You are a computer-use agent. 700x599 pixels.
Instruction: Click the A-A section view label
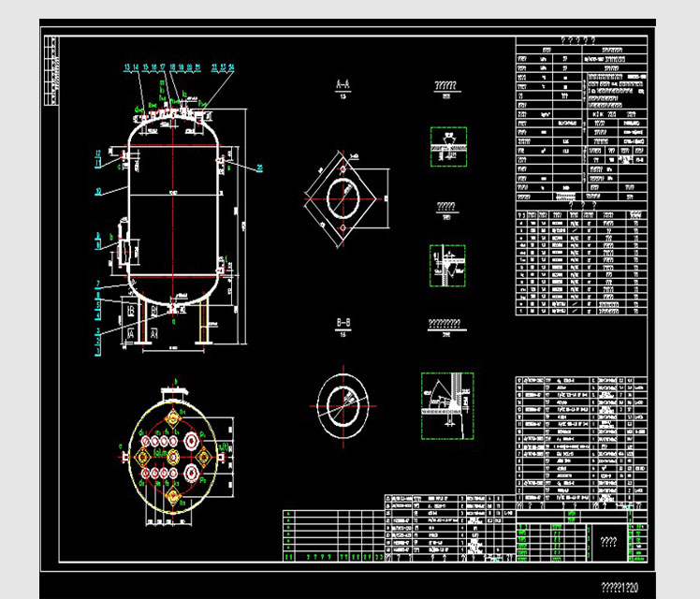tap(343, 84)
